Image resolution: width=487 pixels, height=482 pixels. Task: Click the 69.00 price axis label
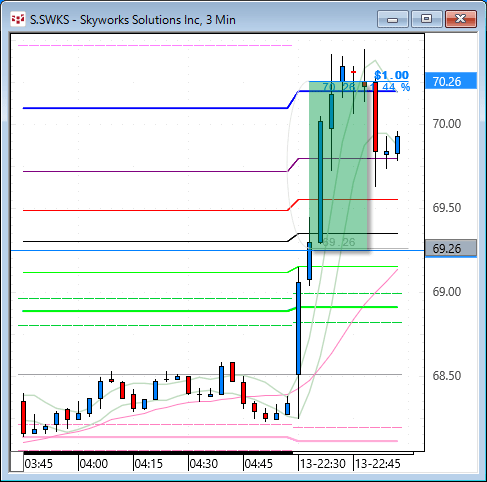[447, 292]
